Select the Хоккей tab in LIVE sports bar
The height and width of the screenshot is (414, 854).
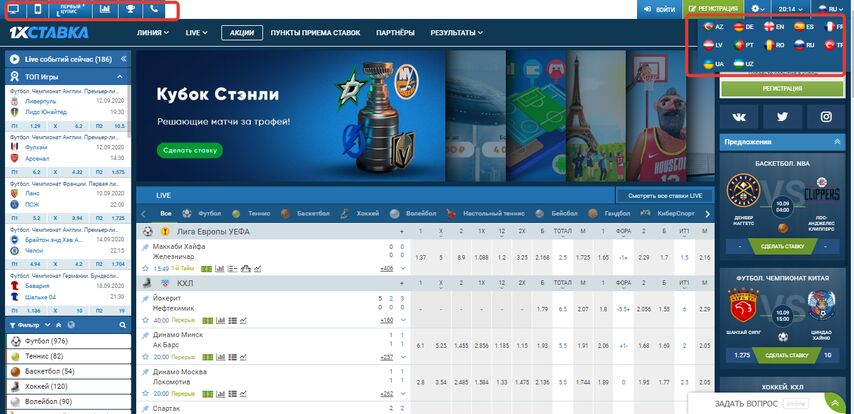tap(359, 214)
